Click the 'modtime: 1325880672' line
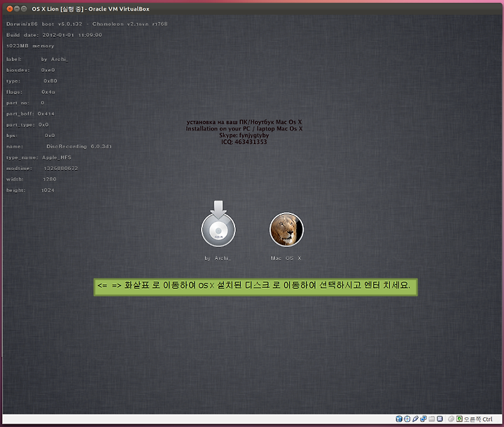Image resolution: width=504 pixels, height=427 pixels. pos(42,168)
